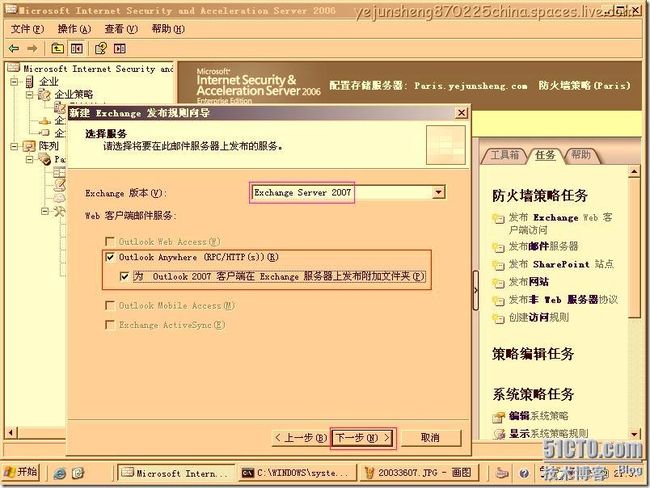The height and width of the screenshot is (488, 650).
Task: Click the 上一步(B) back button
Action: click(300, 437)
